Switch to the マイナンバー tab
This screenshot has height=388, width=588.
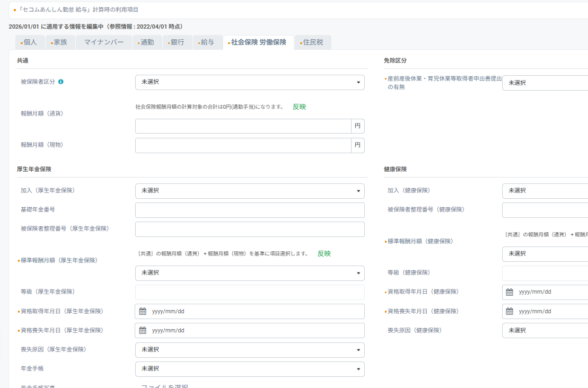(x=103, y=42)
